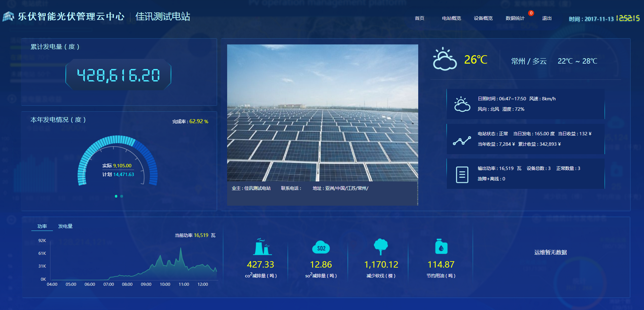Image resolution: width=644 pixels, height=310 pixels.
Task: Click the CO2 factory emission icon
Action: (262, 247)
